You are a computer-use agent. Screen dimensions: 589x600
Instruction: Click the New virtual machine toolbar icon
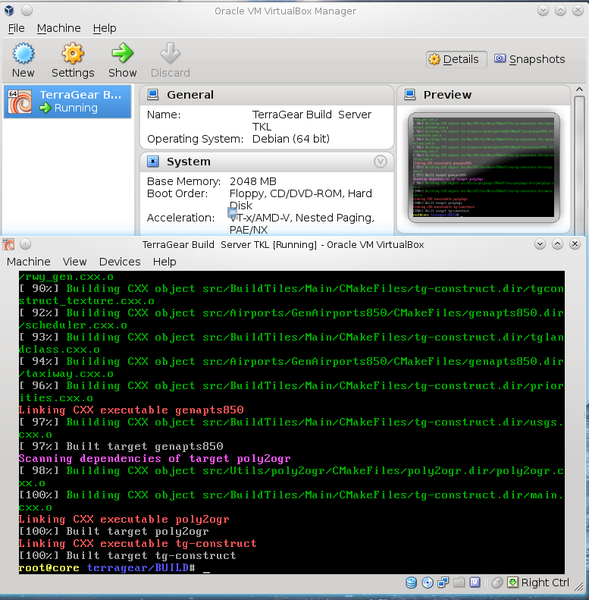pos(23,53)
